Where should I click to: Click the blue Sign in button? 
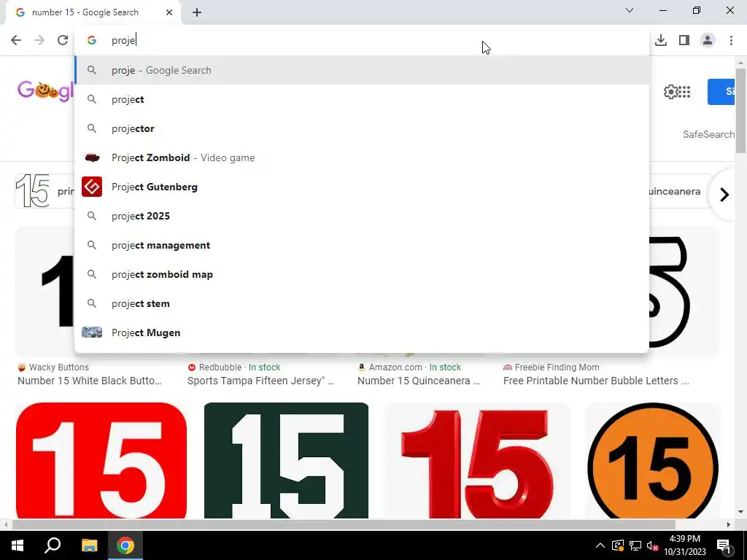tap(721, 91)
